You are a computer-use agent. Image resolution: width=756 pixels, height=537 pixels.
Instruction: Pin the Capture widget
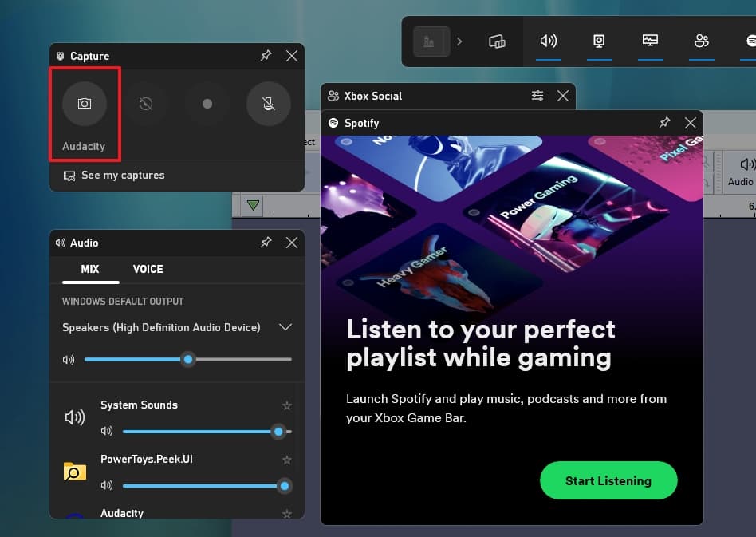[x=266, y=56]
